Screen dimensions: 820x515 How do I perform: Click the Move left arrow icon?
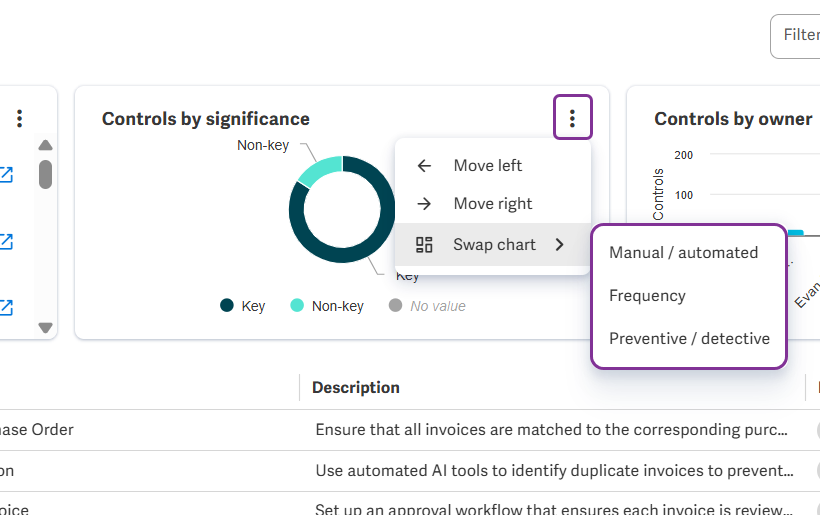coord(424,166)
